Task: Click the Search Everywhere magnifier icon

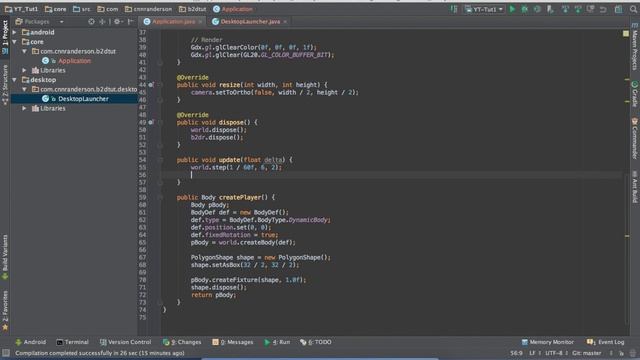Action: (x=633, y=9)
